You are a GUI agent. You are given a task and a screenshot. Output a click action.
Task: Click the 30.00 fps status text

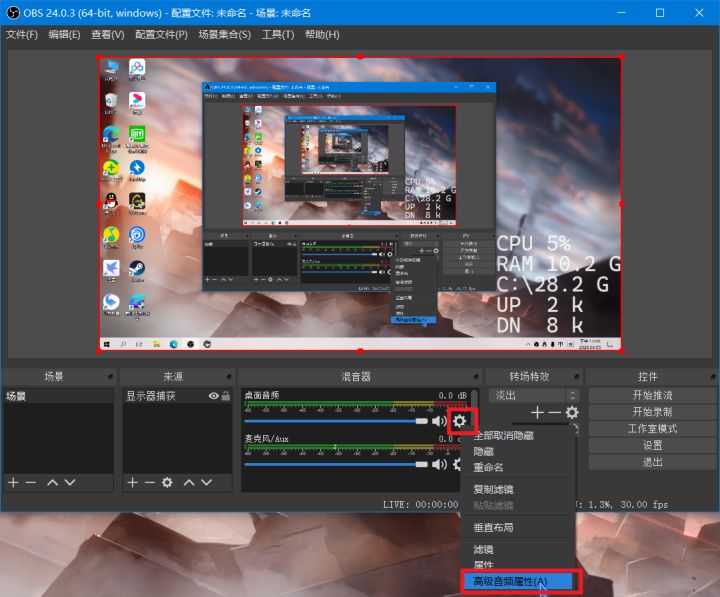coord(644,505)
